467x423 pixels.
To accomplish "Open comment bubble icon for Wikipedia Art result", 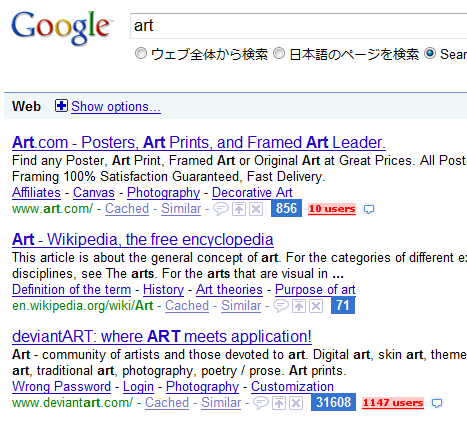I will coord(281,306).
